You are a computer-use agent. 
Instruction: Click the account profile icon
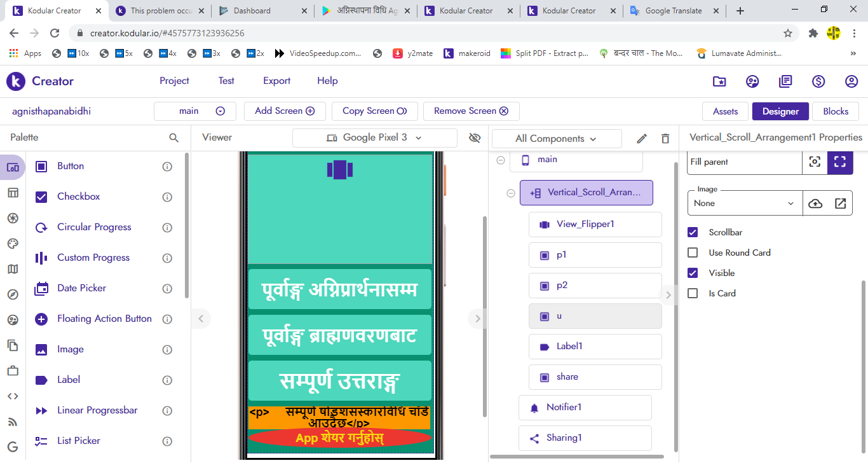click(x=851, y=81)
